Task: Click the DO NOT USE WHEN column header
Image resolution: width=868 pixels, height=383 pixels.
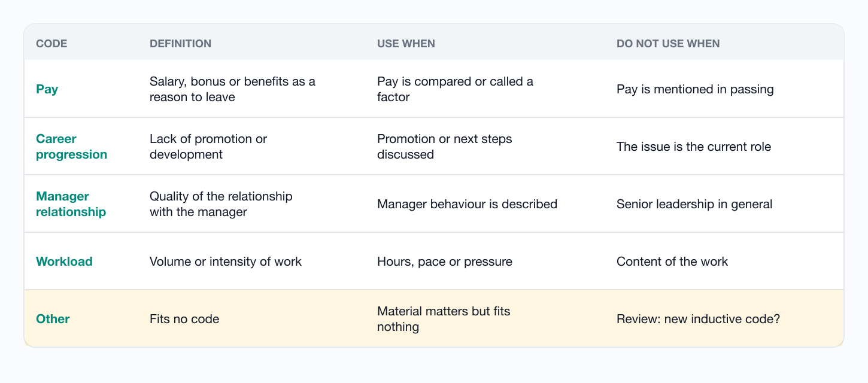Action: point(668,44)
